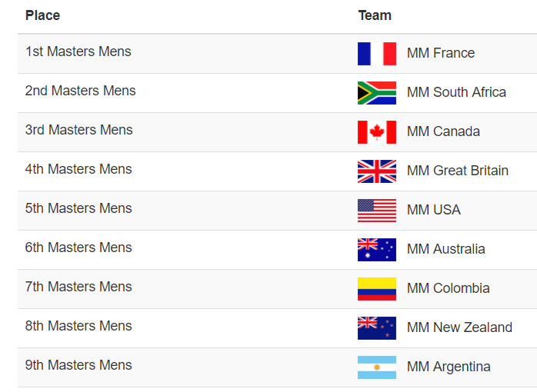
Task: Click the Canada maple leaf flag
Action: pos(377,132)
